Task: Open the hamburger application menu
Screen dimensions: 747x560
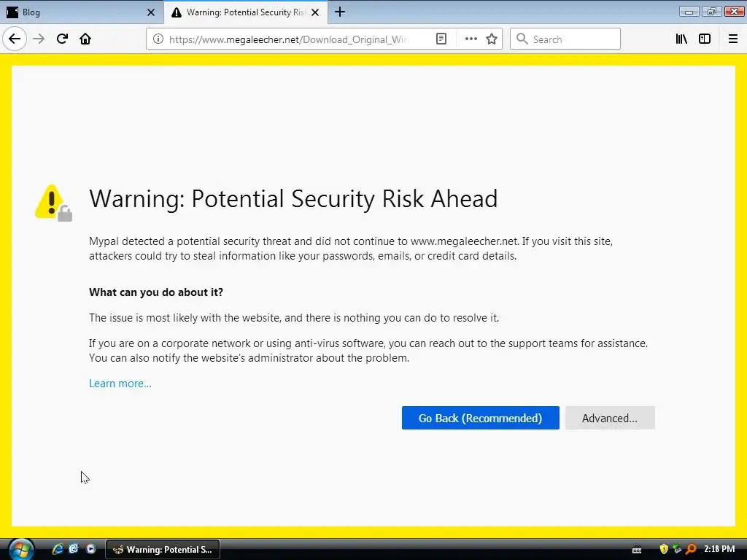Action: (x=733, y=39)
